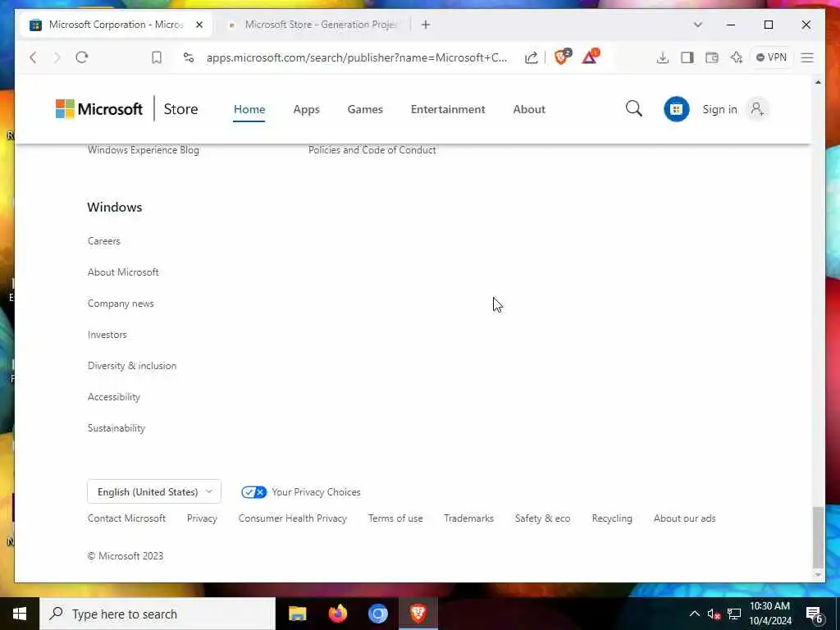The image size is (840, 630).
Task: Open the Recycling footer link
Action: [612, 518]
